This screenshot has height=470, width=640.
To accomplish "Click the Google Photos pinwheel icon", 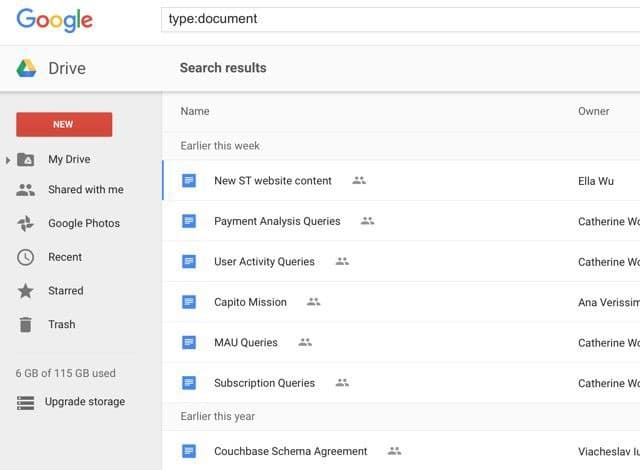I will click(26, 224).
